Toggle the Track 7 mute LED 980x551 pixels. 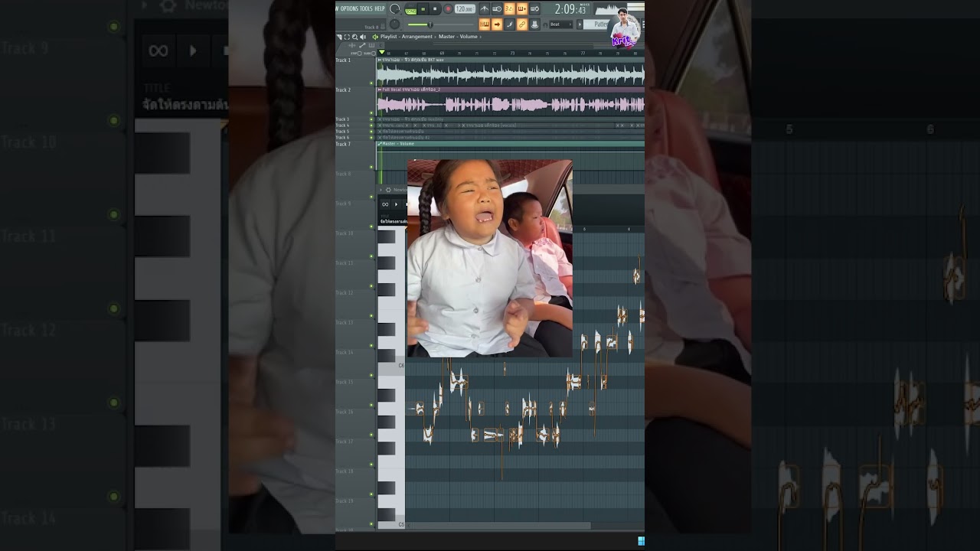point(371,167)
